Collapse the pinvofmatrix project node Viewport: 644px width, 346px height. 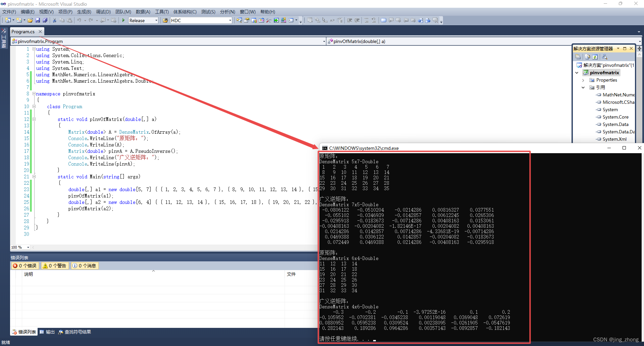[577, 73]
